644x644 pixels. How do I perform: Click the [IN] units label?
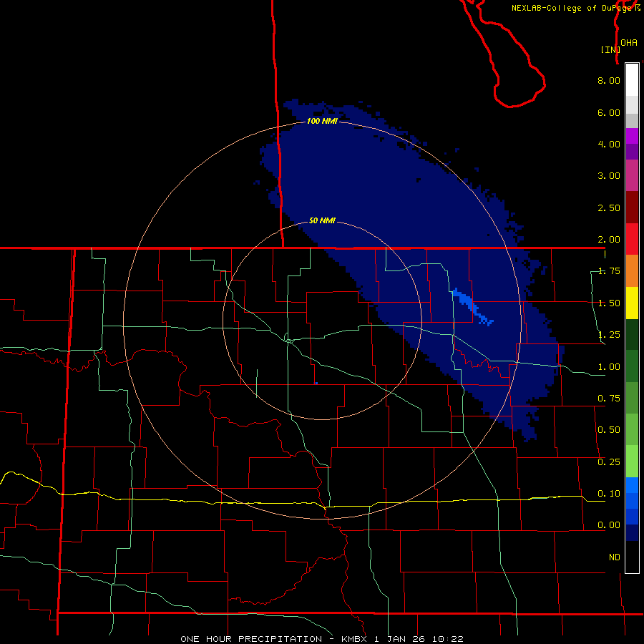611,49
